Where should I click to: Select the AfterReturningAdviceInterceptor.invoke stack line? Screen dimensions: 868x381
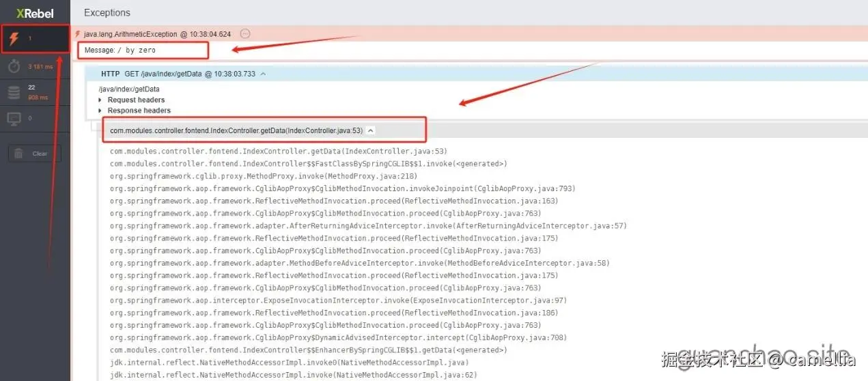tap(368, 226)
